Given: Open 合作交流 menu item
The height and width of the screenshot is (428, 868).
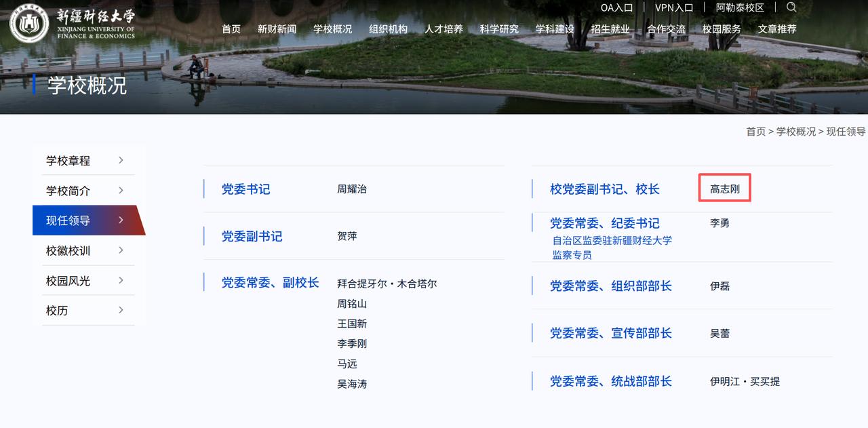Looking at the screenshot, I should pyautogui.click(x=666, y=29).
